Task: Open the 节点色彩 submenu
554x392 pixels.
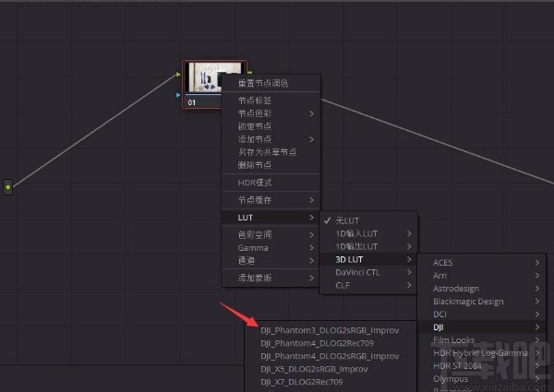Action: point(271,113)
